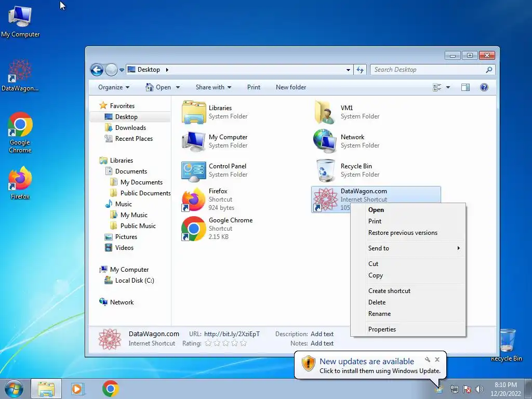Expand the Open button dropdown arrow

click(178, 87)
